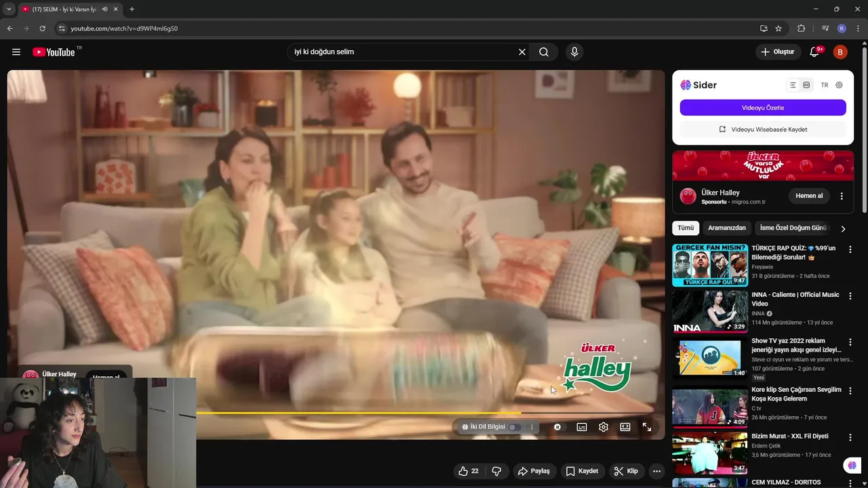
Task: Open options for Show TV yaz 2022 video
Action: pyautogui.click(x=850, y=343)
